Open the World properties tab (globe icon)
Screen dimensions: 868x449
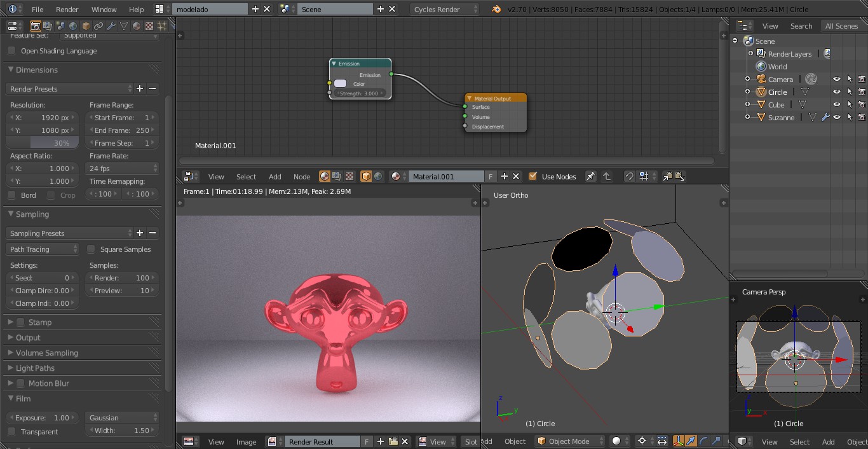73,26
